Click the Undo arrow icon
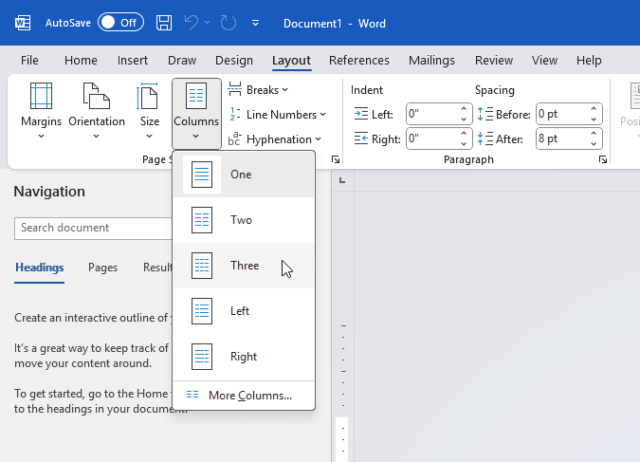This screenshot has width=640, height=462. pyautogui.click(x=191, y=22)
